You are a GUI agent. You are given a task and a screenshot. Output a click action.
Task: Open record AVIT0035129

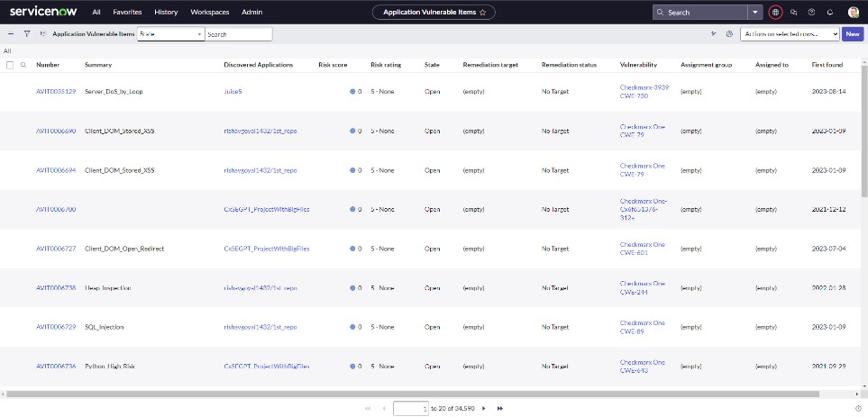pyautogui.click(x=56, y=91)
